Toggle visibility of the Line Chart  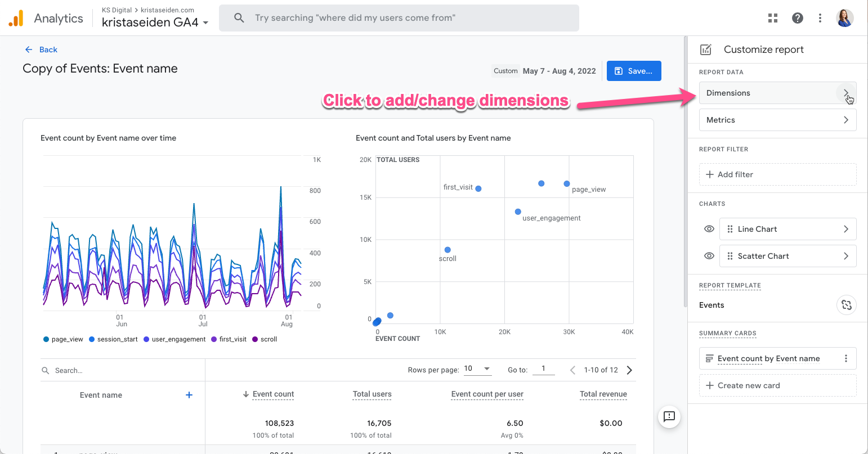tap(709, 229)
